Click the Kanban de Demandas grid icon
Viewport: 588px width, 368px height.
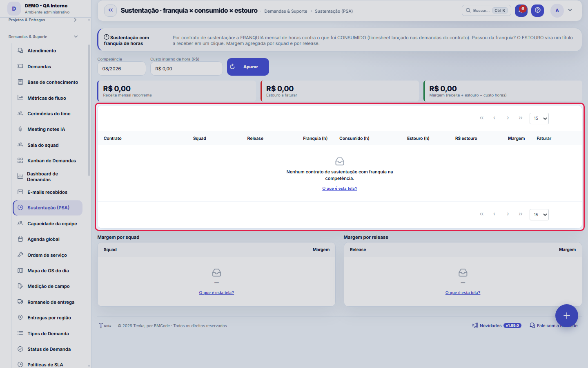(20, 161)
